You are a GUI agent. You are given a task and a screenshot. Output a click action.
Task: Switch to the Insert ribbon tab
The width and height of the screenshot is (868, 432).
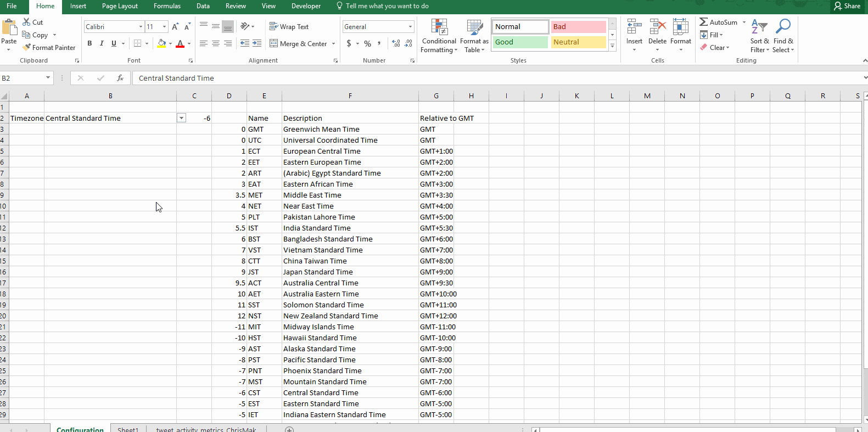coord(78,6)
